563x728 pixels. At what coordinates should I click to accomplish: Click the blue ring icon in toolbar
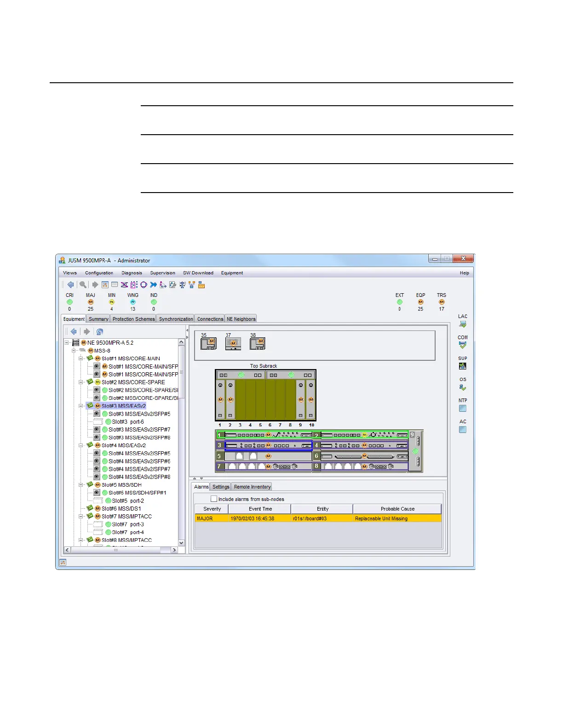tap(144, 285)
